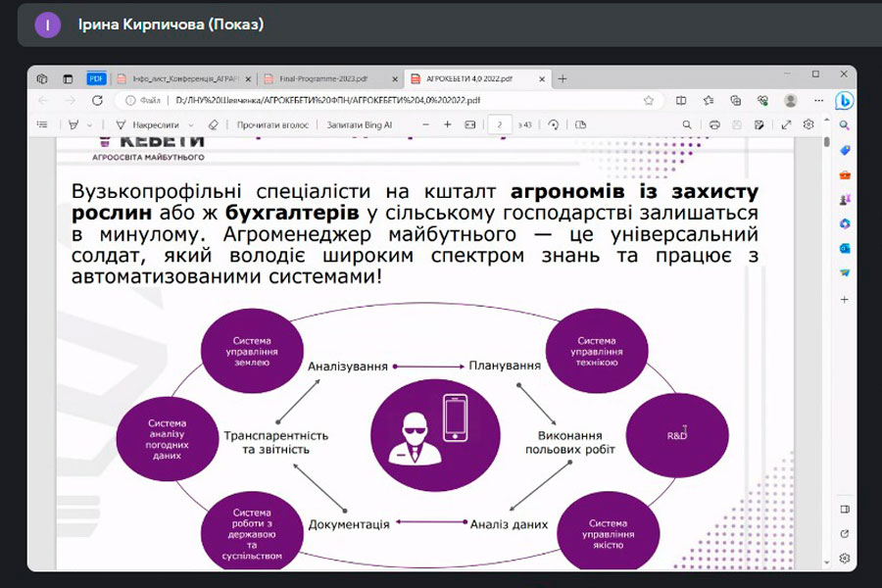
Task: Activate the Накреслити draw tool
Action: point(147,124)
